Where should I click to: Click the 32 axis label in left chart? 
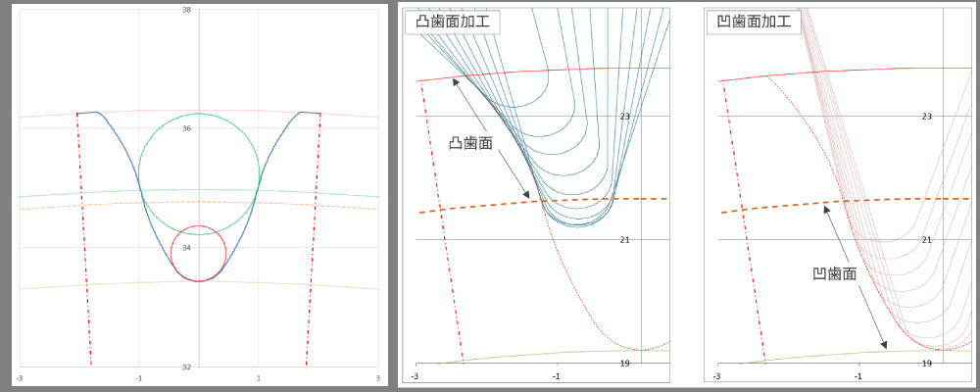point(186,367)
